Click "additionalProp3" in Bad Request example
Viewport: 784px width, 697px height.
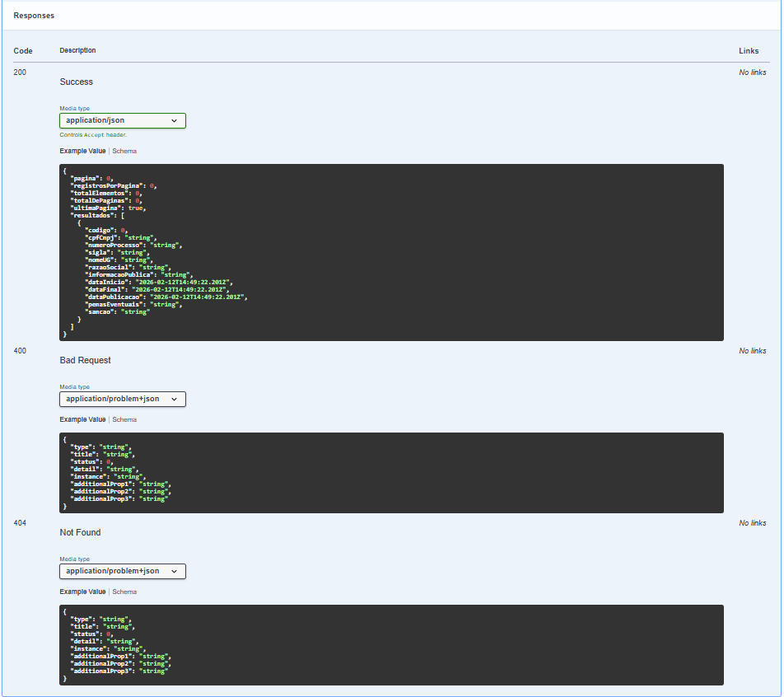(x=119, y=499)
